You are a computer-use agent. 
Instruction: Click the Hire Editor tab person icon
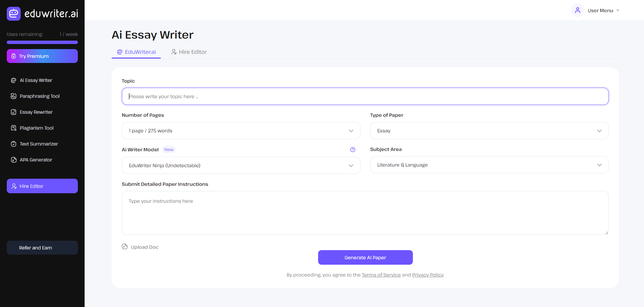(174, 52)
